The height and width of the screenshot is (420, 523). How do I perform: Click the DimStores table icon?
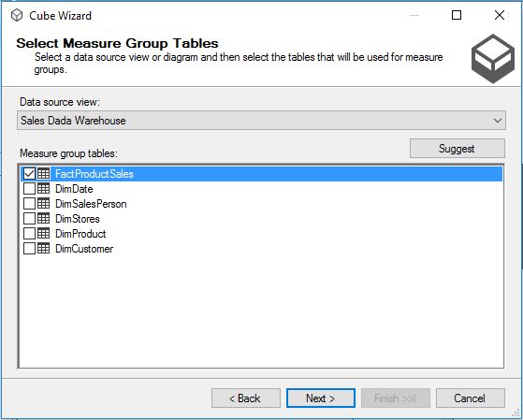[43, 219]
